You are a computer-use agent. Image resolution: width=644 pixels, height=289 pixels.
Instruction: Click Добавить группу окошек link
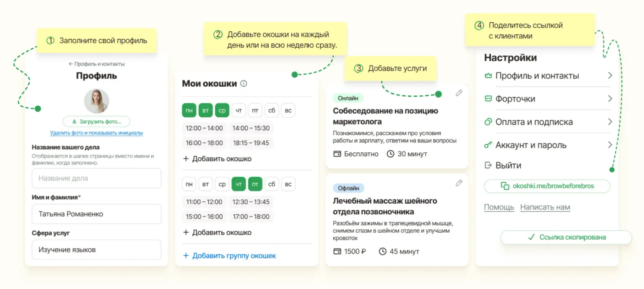tap(229, 255)
